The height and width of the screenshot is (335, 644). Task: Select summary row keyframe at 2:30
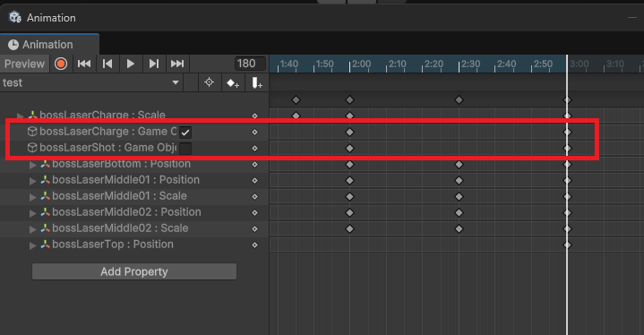point(459,99)
